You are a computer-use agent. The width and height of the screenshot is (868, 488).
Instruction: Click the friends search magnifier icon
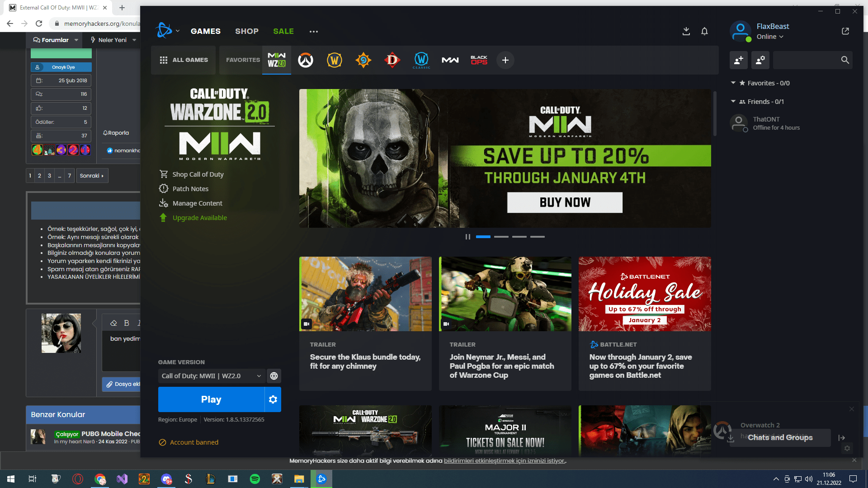844,60
